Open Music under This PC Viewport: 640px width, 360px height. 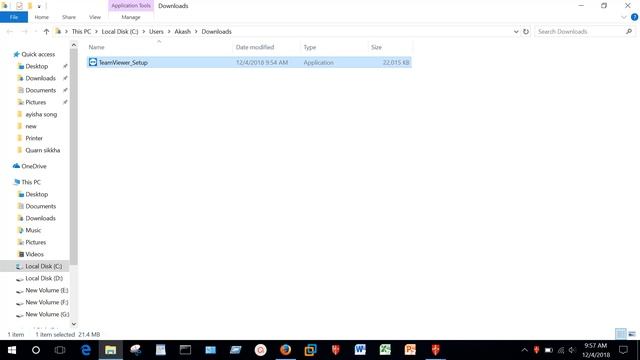point(33,230)
